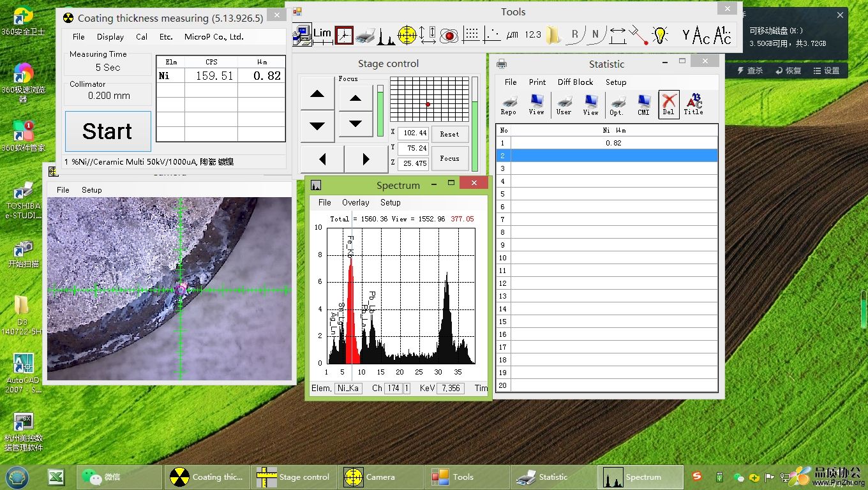
Task: Click the yellow crosshair target icon in Tools
Action: tap(407, 34)
